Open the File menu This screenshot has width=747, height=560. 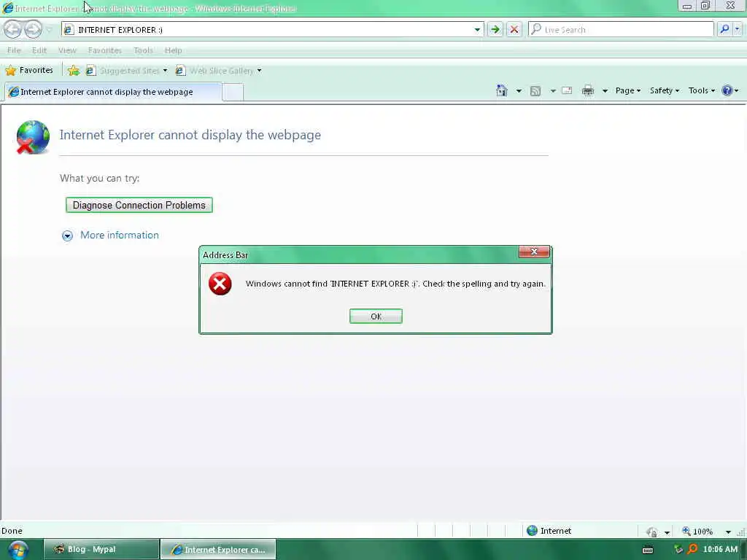point(14,50)
